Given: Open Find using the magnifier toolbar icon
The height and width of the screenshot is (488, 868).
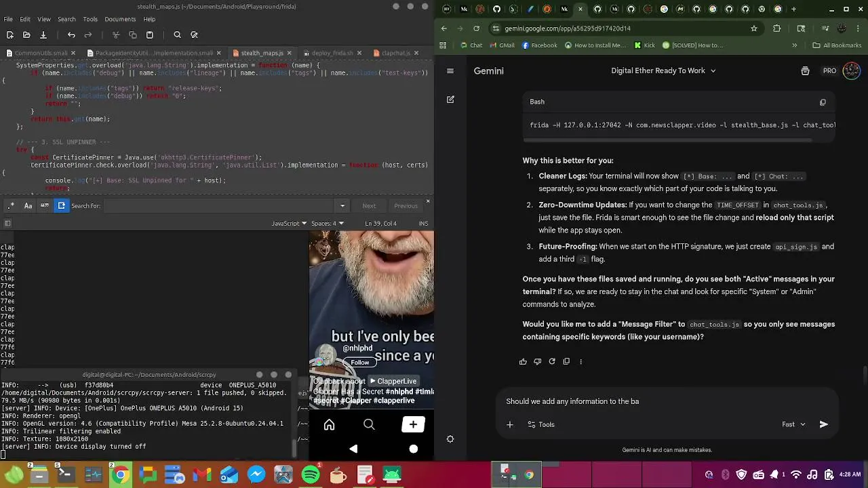Looking at the screenshot, I should (x=177, y=35).
